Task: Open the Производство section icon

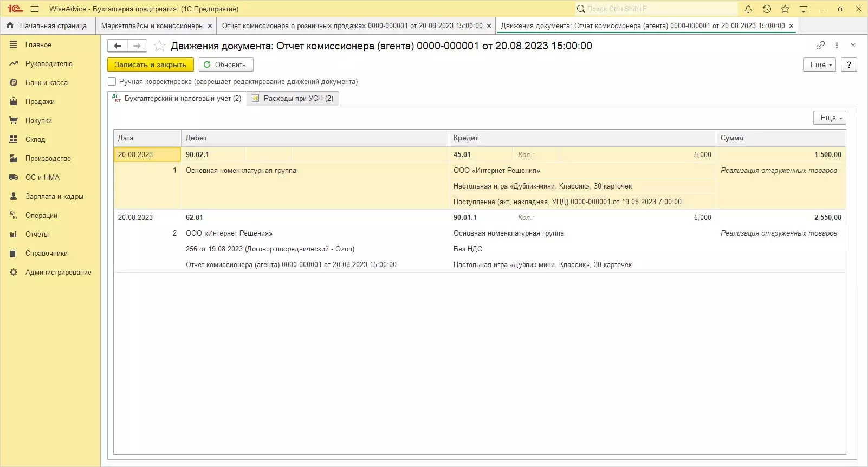Action: 14,159
